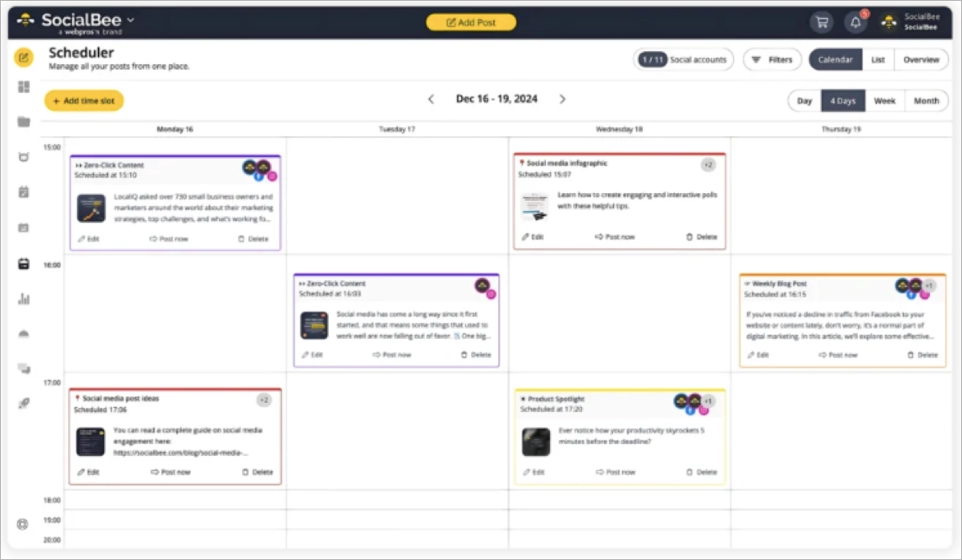This screenshot has height=560, width=962.
Task: Click the cloud icon in the sidebar
Action: click(x=23, y=332)
